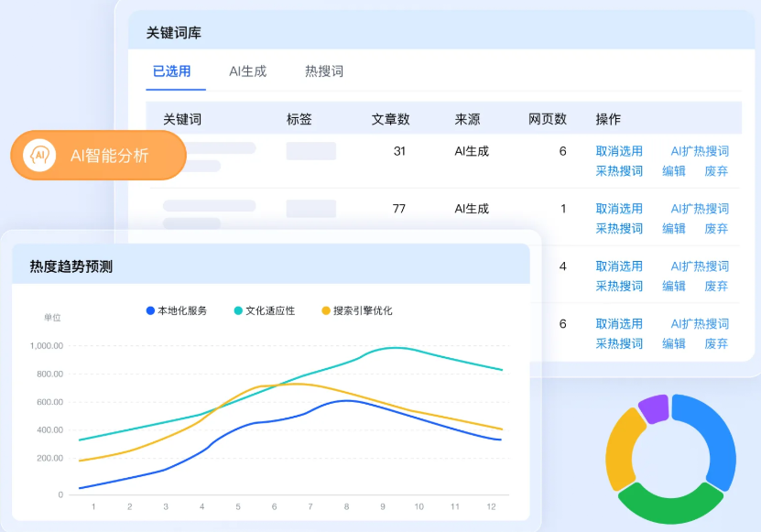Screen dimensions: 761x532
Task: Click the blue 本地化服务 legend dot
Action: tap(150, 311)
